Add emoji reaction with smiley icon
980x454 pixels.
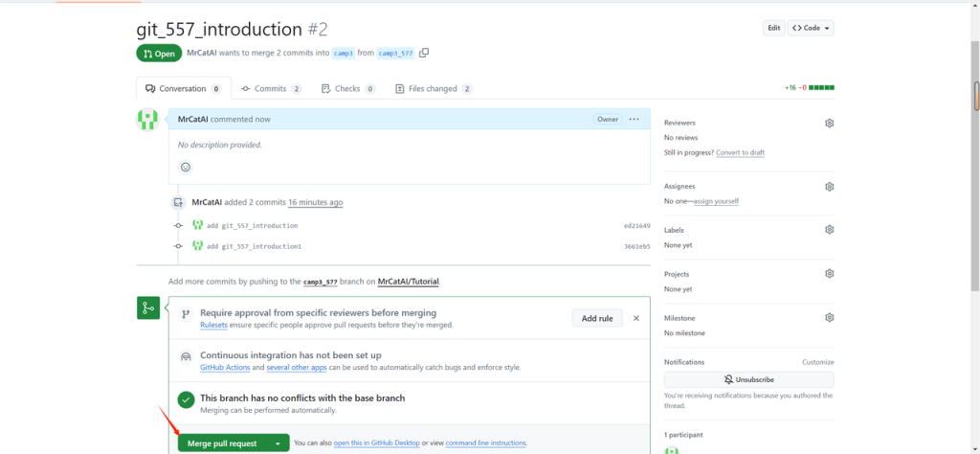click(x=186, y=167)
